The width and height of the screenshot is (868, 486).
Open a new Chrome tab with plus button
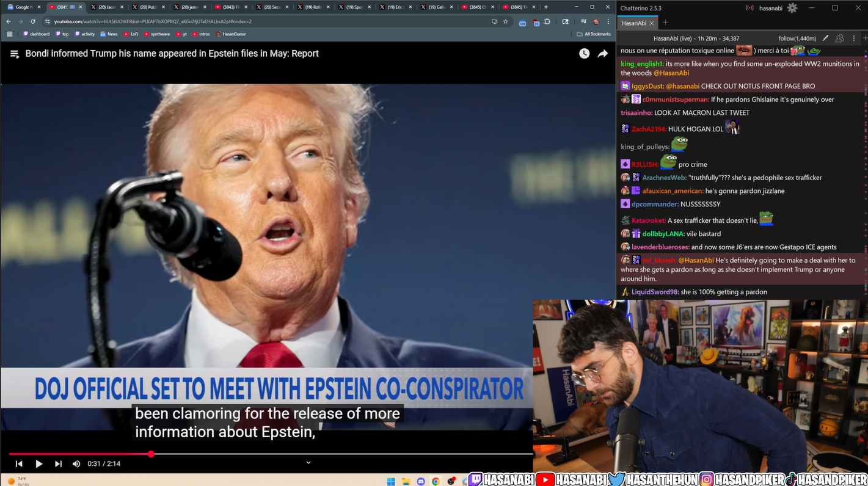[546, 7]
